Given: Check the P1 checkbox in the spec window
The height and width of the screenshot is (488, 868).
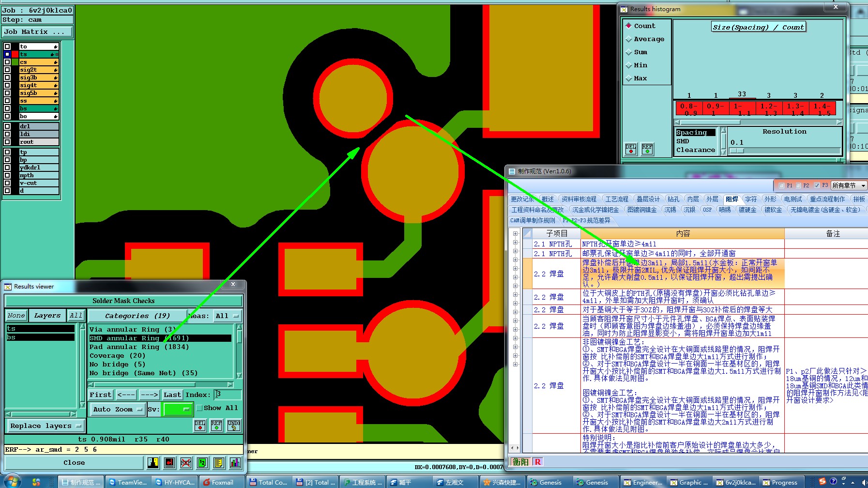Looking at the screenshot, I should [x=781, y=185].
